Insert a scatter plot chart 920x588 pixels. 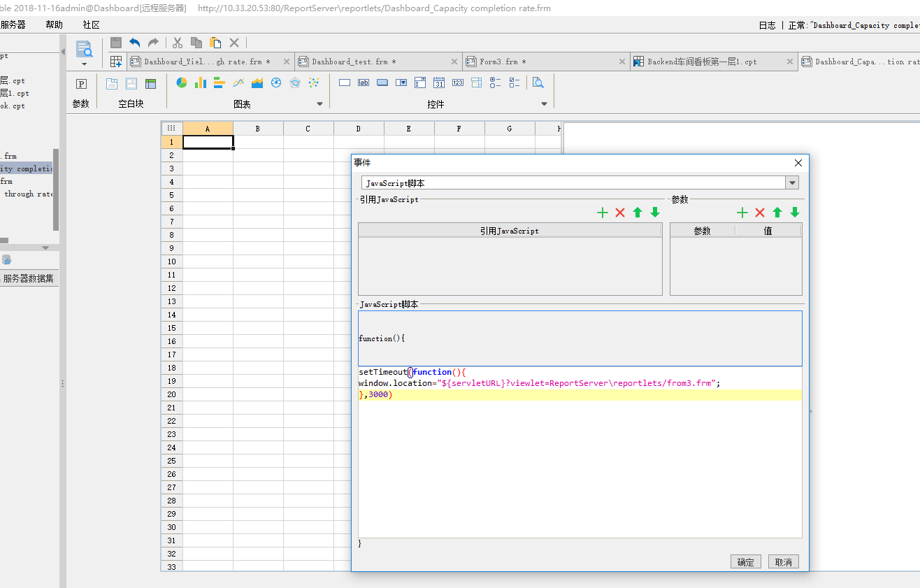pos(314,83)
